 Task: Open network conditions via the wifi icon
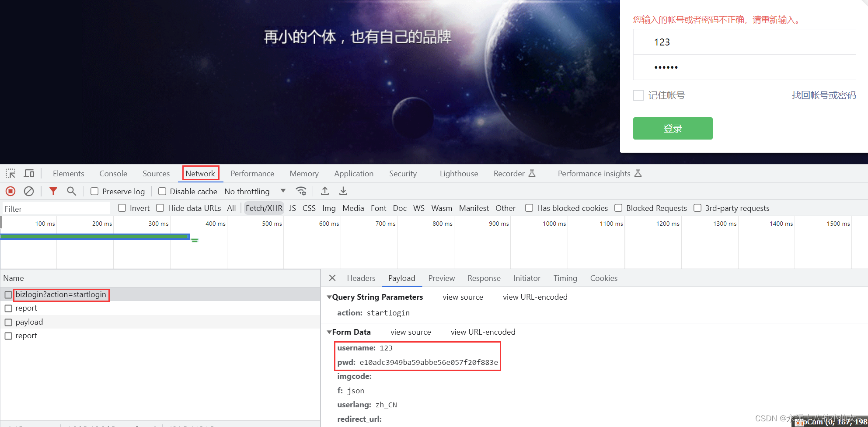tap(301, 191)
